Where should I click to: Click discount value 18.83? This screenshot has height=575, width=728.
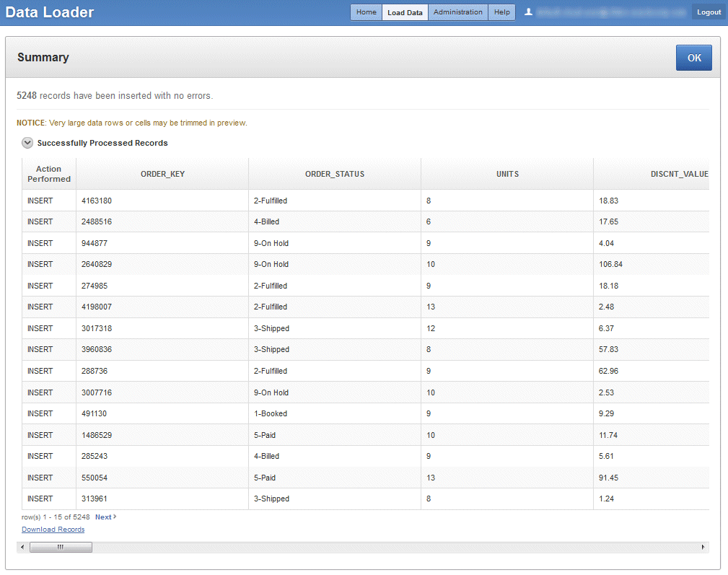click(x=652, y=201)
